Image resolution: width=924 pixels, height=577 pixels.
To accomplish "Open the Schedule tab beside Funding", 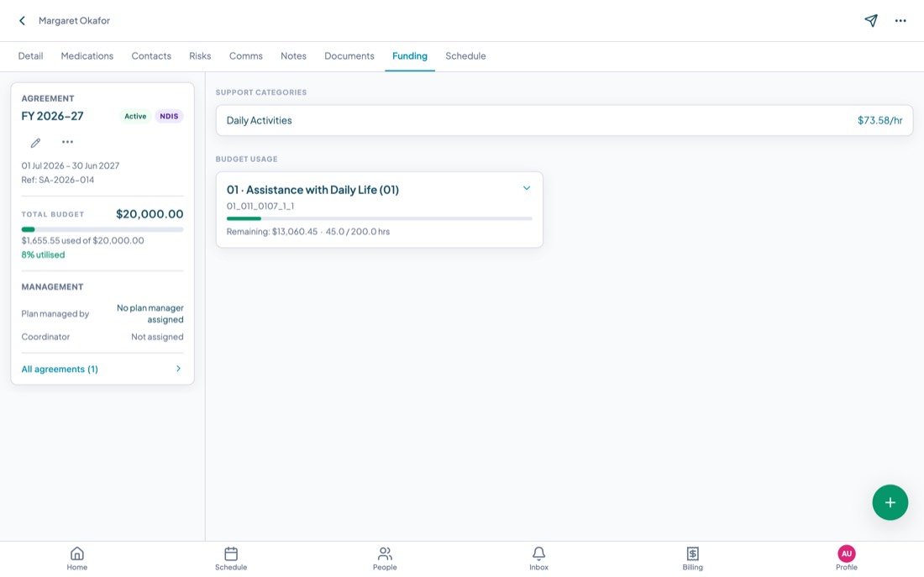I will 465,56.
